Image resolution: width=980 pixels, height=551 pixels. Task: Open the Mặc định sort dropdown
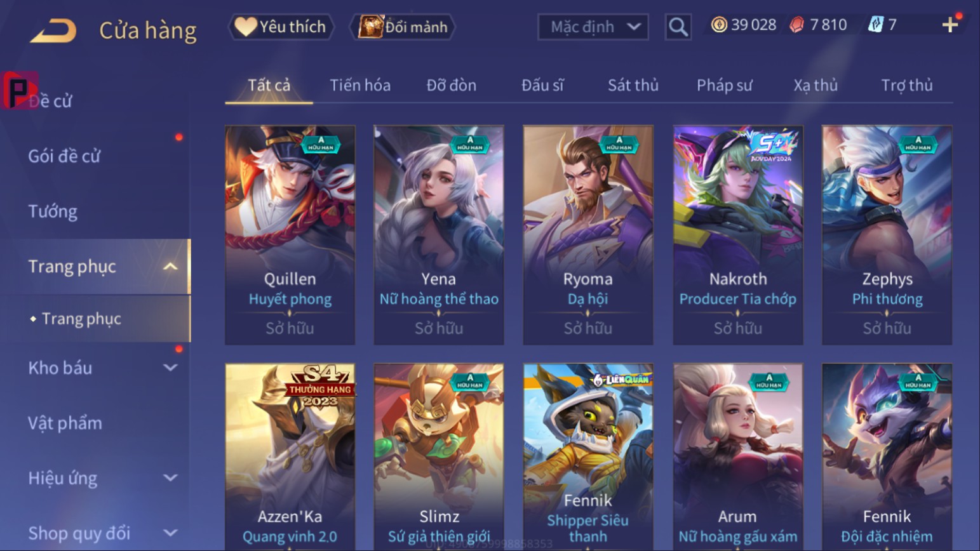pos(593,27)
